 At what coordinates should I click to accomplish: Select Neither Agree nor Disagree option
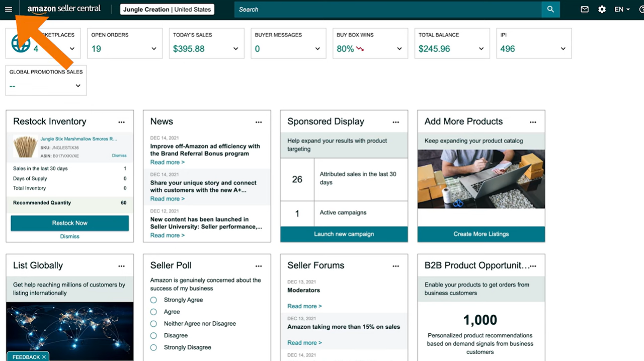[x=153, y=324]
